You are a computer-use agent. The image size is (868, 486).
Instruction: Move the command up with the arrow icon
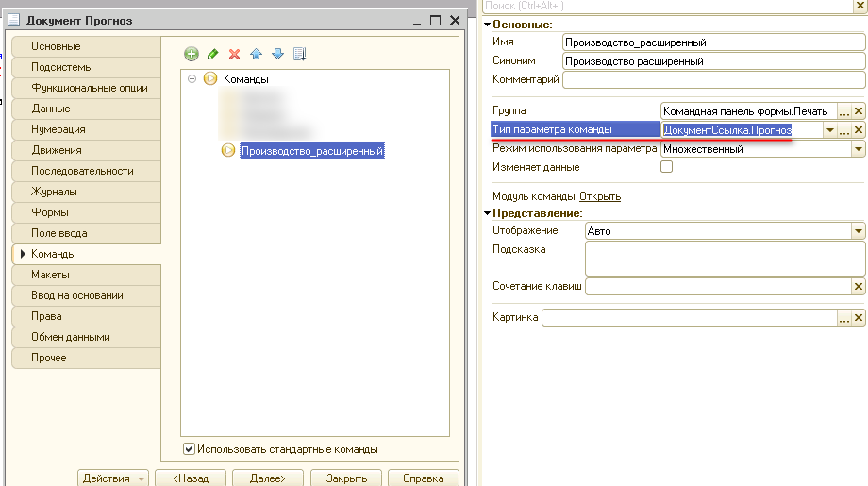click(x=256, y=55)
